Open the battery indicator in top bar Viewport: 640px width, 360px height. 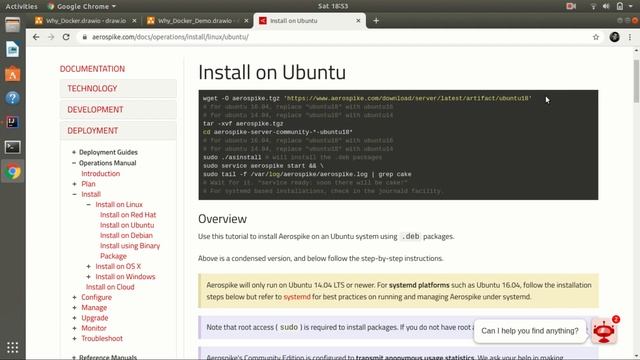tap(620, 6)
